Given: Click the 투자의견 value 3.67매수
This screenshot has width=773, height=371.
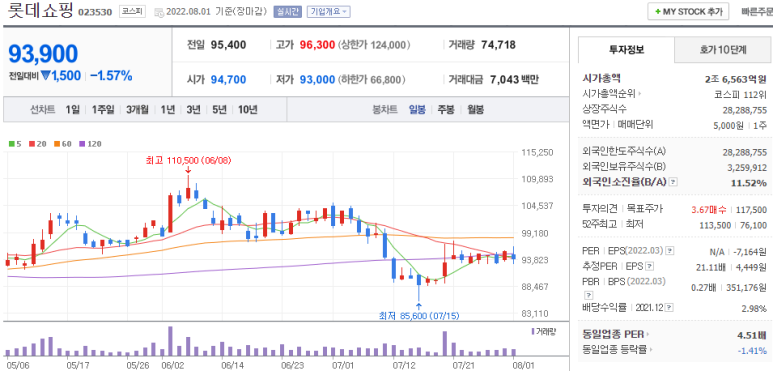Looking at the screenshot, I should (709, 210).
